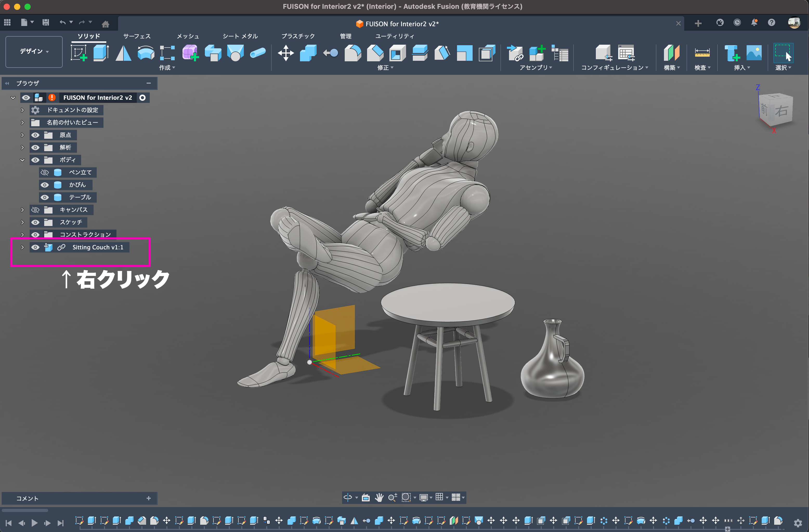Click the コメント panel add button
This screenshot has width=809, height=532.
148,498
